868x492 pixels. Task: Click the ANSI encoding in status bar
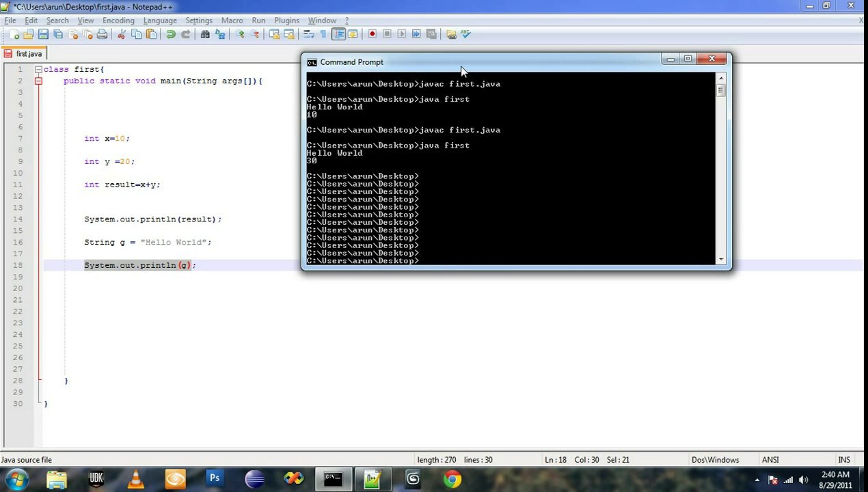(x=770, y=460)
